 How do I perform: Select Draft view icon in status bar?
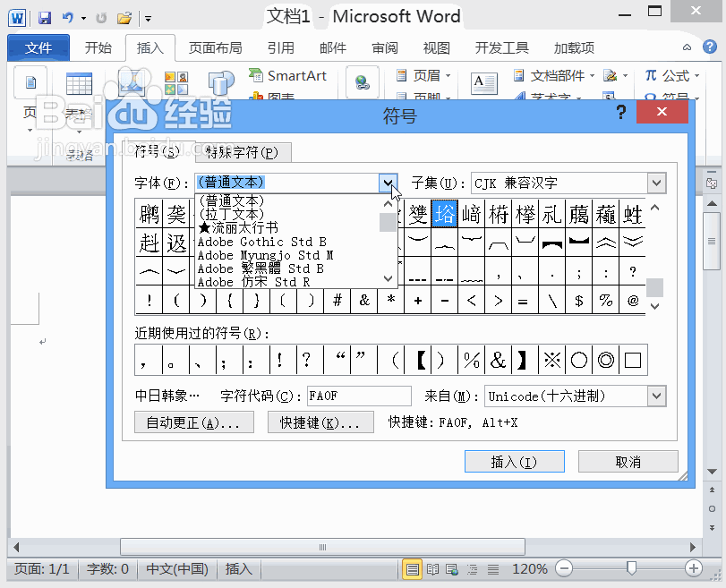[x=493, y=569]
